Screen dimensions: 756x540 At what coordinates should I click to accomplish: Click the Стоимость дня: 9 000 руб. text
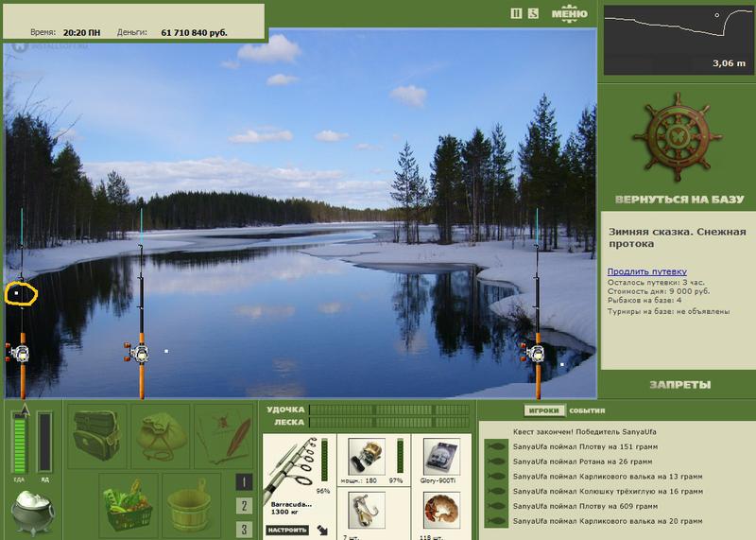point(658,291)
